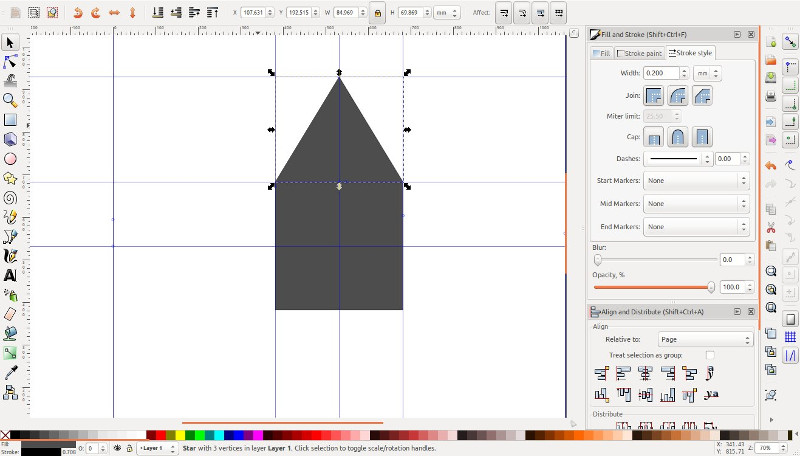This screenshot has height=456, width=800.
Task: Switch to the Stroke paint tab
Action: (x=639, y=53)
